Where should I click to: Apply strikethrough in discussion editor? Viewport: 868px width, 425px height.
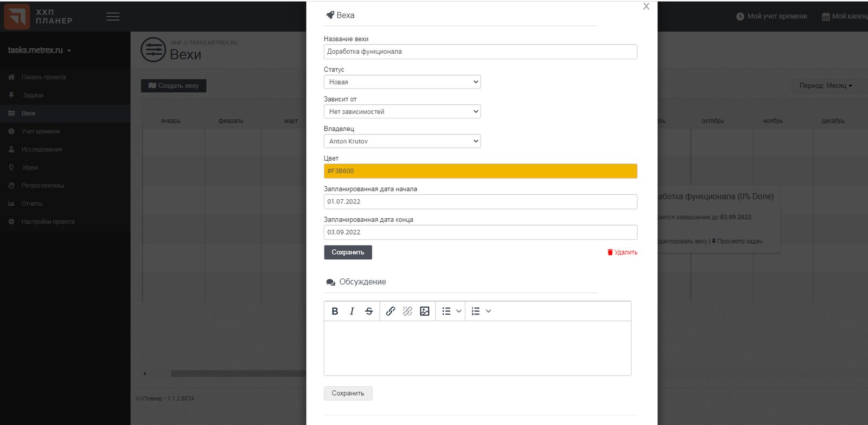pos(369,311)
